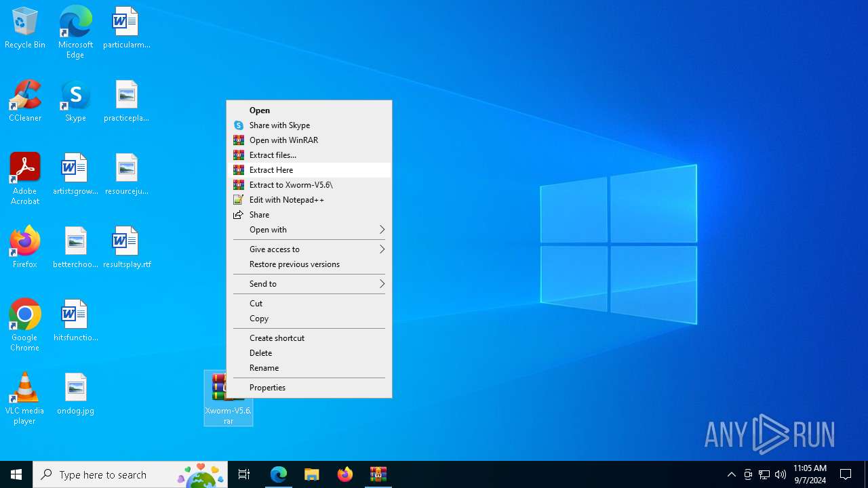This screenshot has width=868, height=488.
Task: Choose Extract to Xworm-V5.6\ option
Action: coord(309,185)
